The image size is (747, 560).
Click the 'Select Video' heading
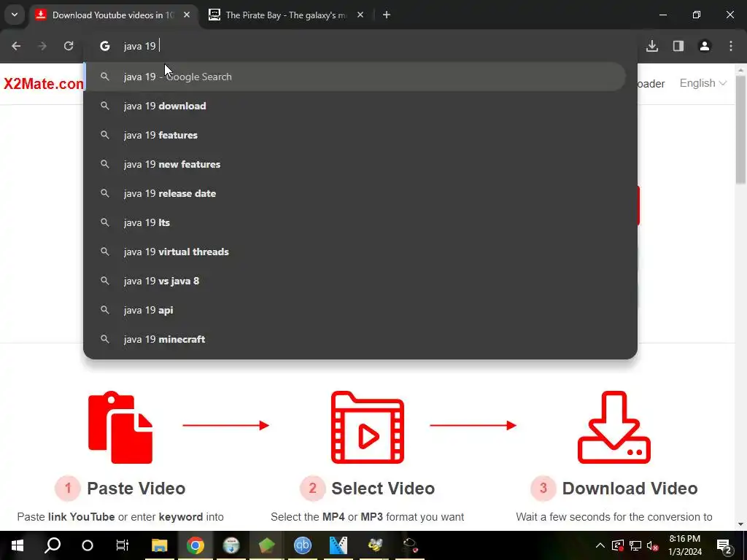click(x=383, y=488)
